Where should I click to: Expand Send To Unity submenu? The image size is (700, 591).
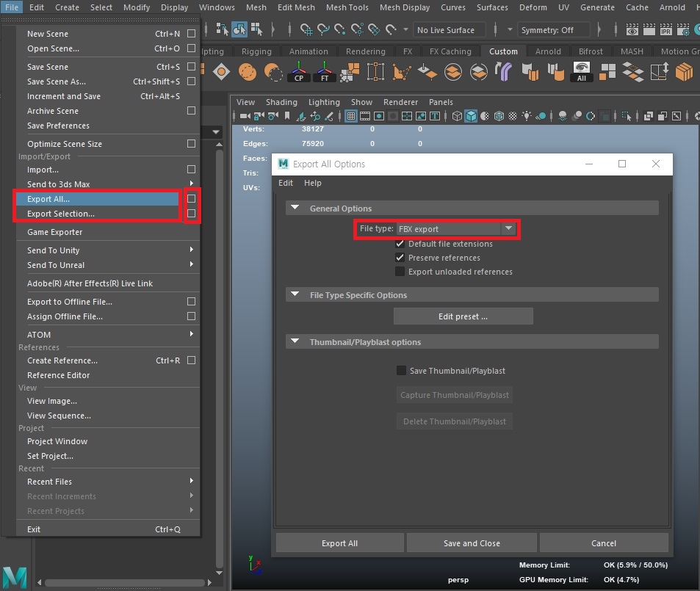192,250
